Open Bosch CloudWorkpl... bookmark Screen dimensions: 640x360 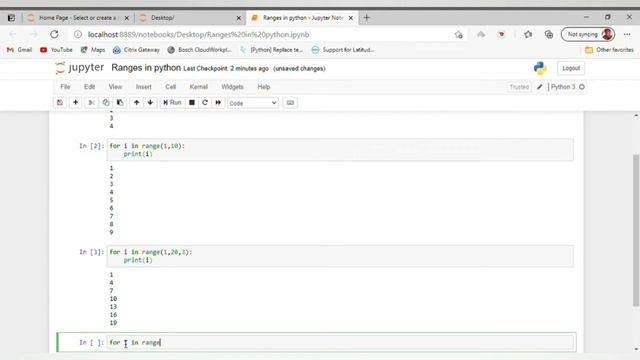click(199, 50)
